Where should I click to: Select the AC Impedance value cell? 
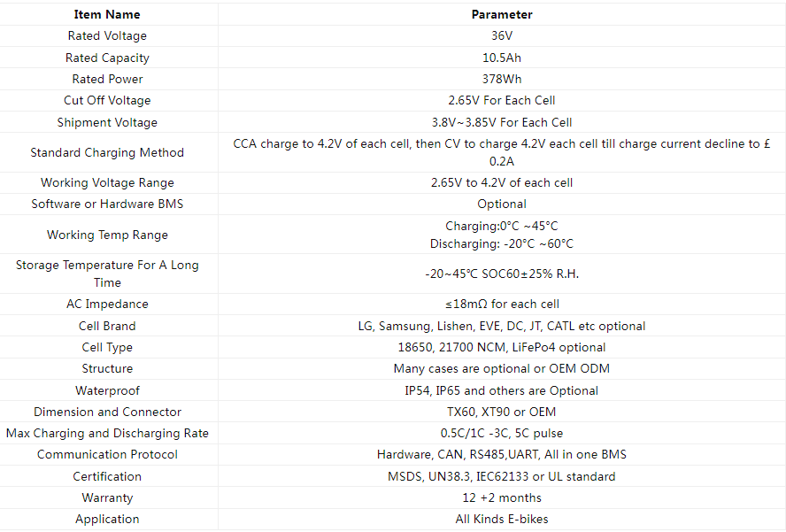[502, 304]
